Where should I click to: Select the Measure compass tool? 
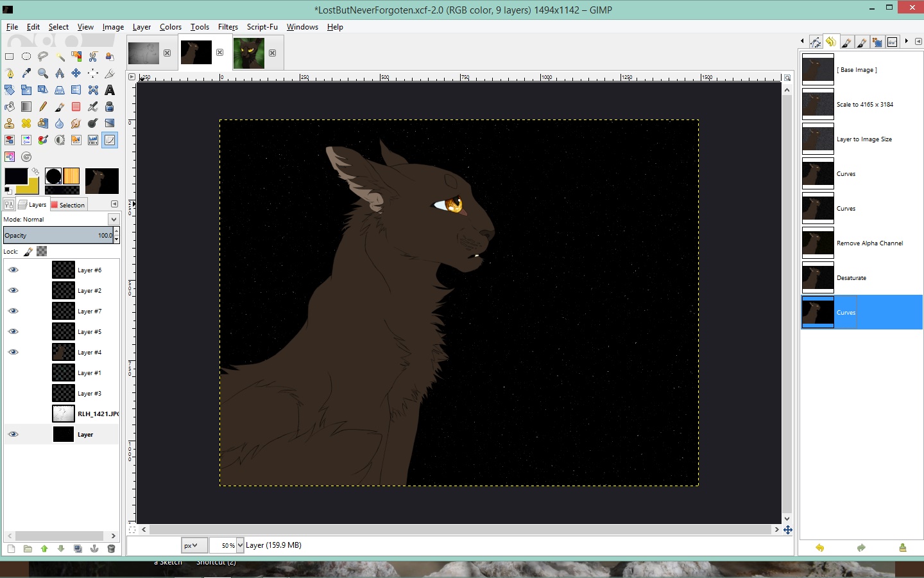point(60,73)
